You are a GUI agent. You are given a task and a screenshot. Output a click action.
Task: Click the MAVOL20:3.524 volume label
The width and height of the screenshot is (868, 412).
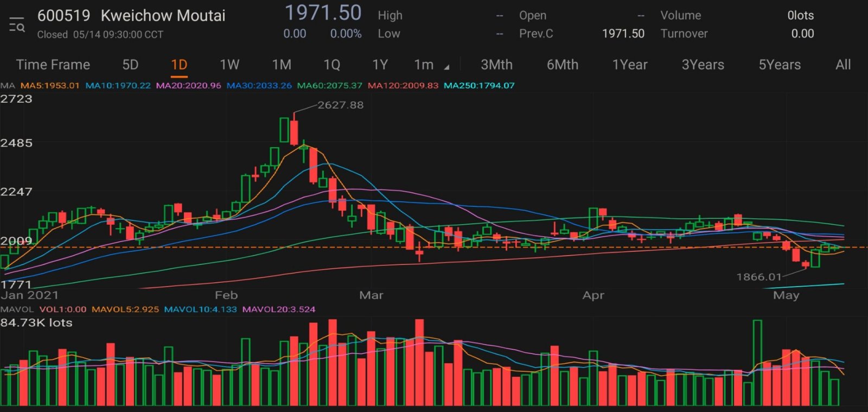(278, 309)
